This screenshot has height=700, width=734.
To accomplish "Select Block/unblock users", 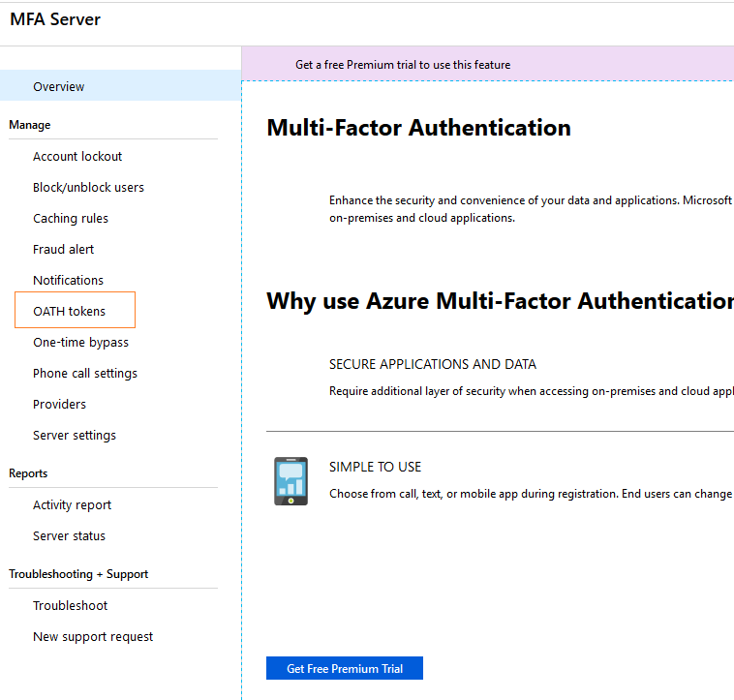I will coord(88,187).
